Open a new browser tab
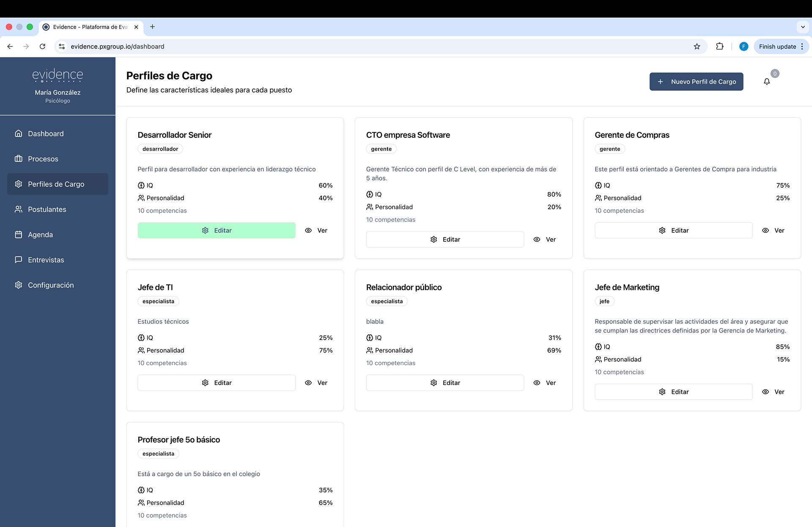This screenshot has width=812, height=527. (x=152, y=27)
